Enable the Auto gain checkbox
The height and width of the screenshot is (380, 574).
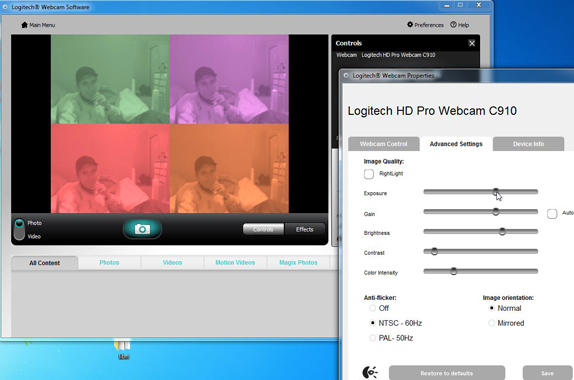[552, 213]
